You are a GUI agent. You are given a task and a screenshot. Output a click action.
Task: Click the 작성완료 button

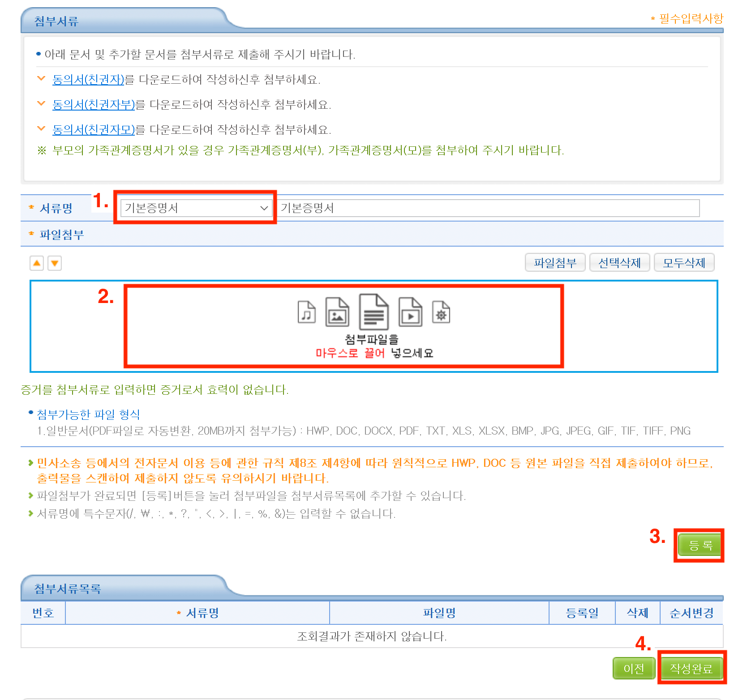[691, 668]
